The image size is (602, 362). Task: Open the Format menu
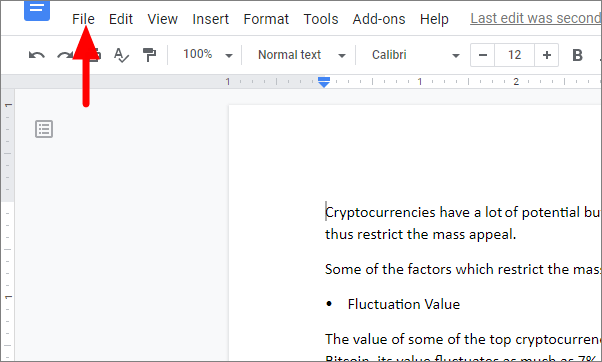(x=266, y=19)
